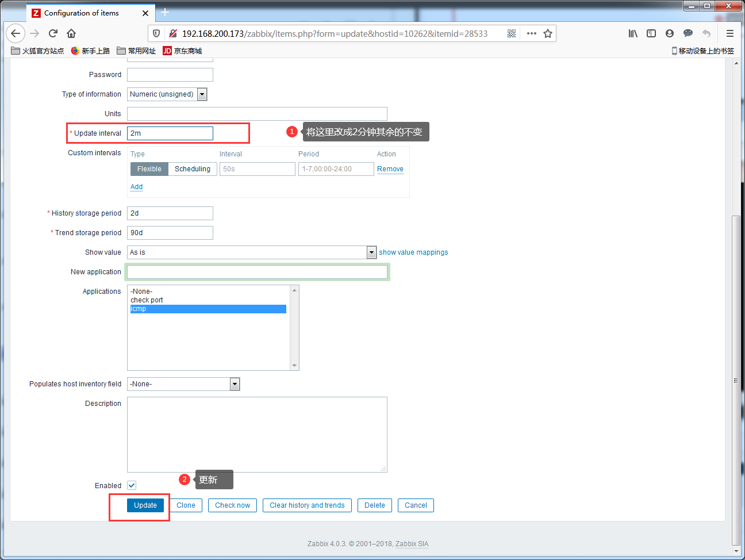The width and height of the screenshot is (745, 560).
Task: Click the Check now button
Action: pos(233,505)
